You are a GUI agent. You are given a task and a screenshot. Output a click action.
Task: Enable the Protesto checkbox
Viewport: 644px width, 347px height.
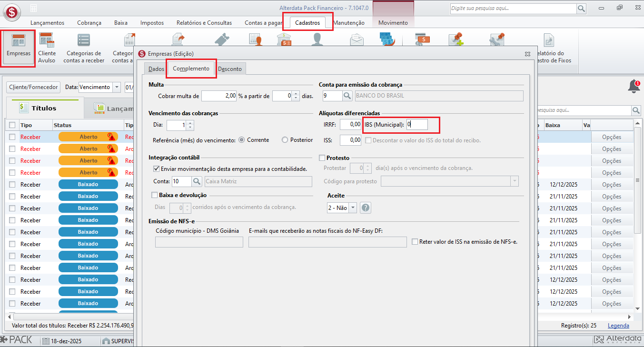[322, 158]
